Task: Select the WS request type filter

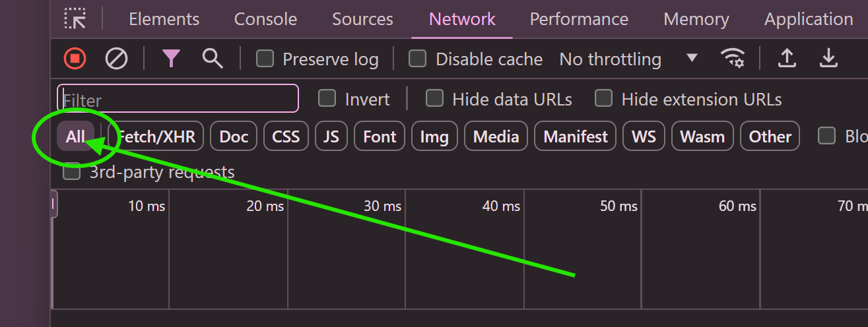Action: coord(644,136)
